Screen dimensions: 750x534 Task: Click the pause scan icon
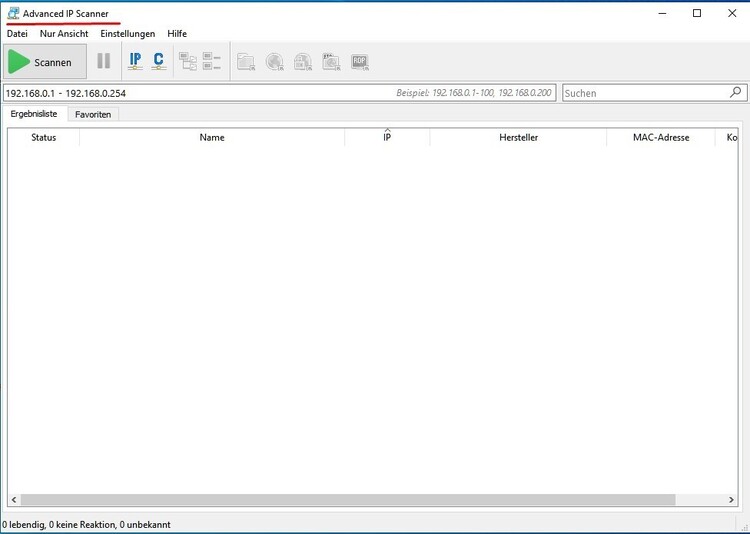click(103, 61)
